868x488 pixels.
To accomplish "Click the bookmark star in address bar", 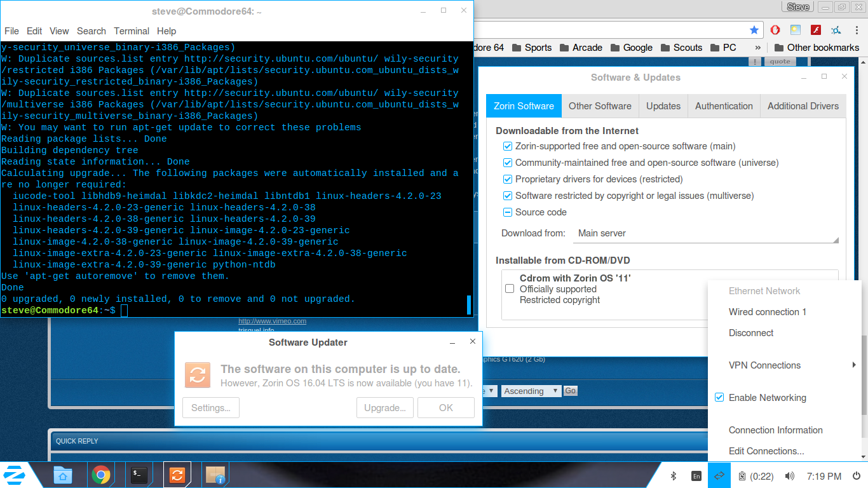I will pyautogui.click(x=754, y=30).
